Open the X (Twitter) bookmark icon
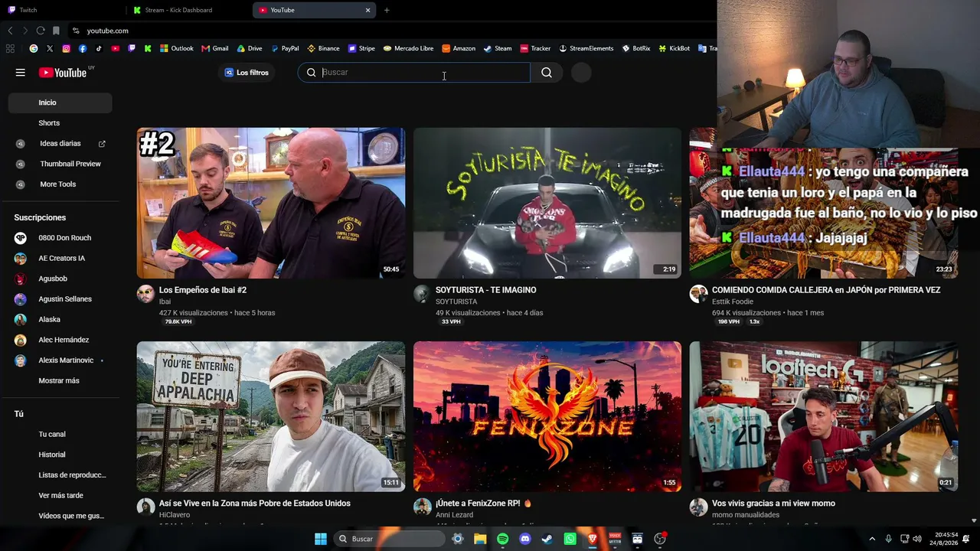 click(x=50, y=48)
